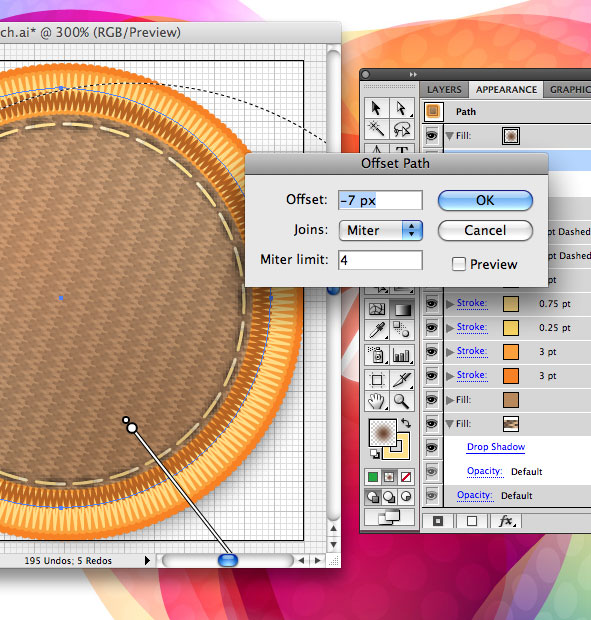Click the 0.75 pt Stroke color swatch
Viewport: 591px width, 620px height.
click(511, 304)
